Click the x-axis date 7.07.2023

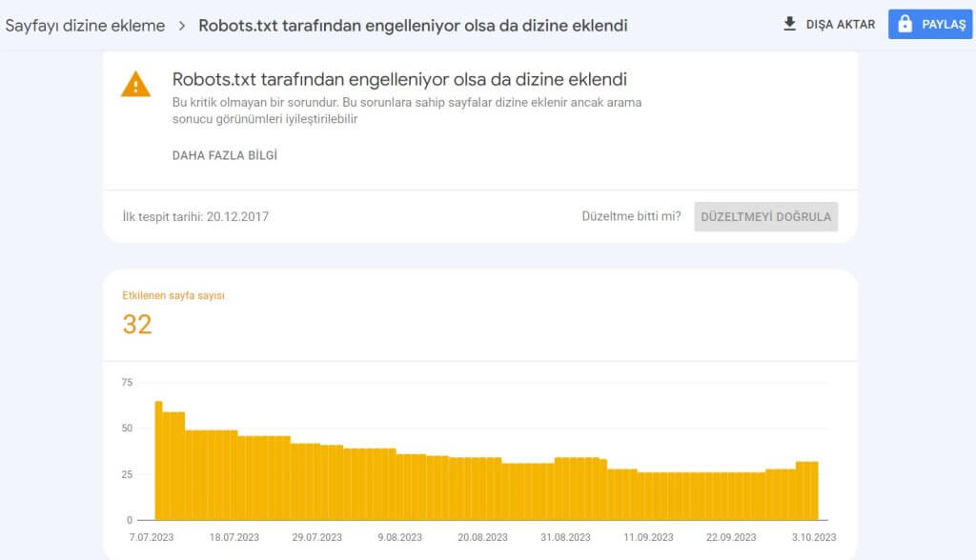[152, 537]
